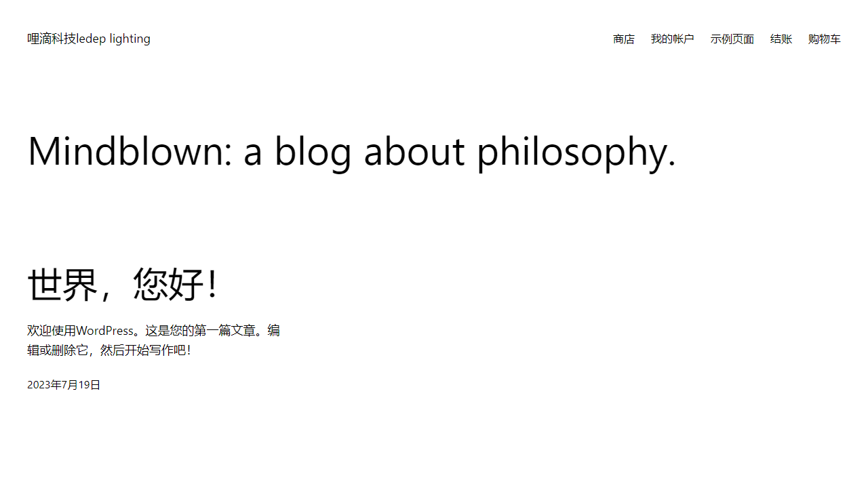Screen dimensions: 868x488
Task: Click the word WordPress in excerpt
Action: [105, 331]
